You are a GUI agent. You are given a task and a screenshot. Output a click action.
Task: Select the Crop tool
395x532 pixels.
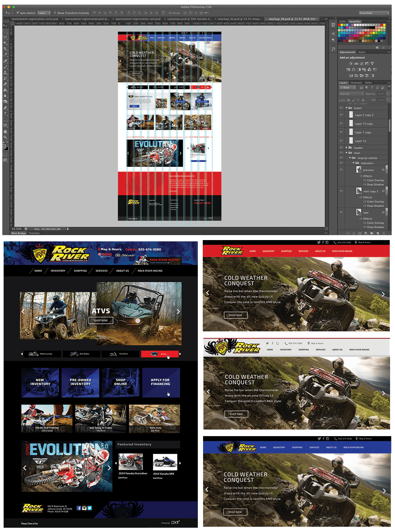pos(5,49)
